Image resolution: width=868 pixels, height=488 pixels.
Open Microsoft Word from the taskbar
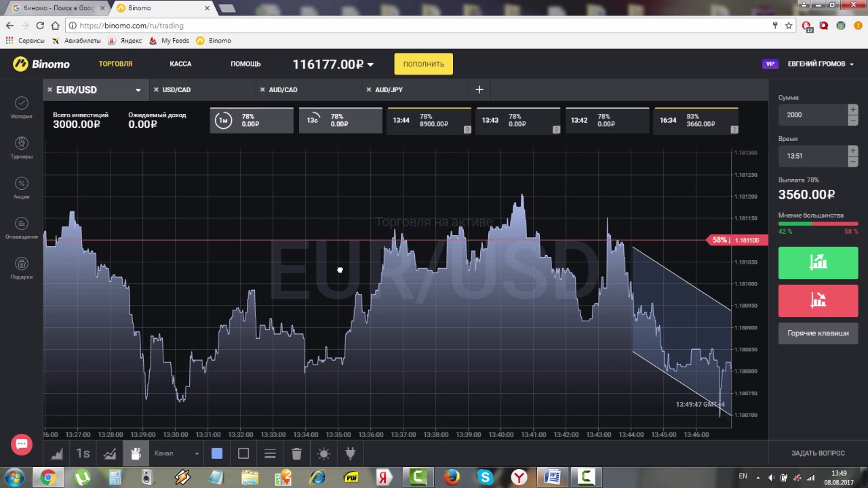pyautogui.click(x=551, y=476)
